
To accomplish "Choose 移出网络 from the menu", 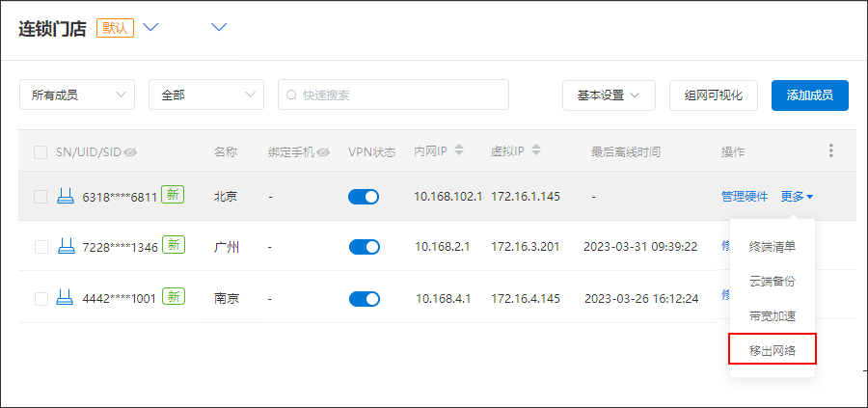I will pyautogui.click(x=773, y=349).
